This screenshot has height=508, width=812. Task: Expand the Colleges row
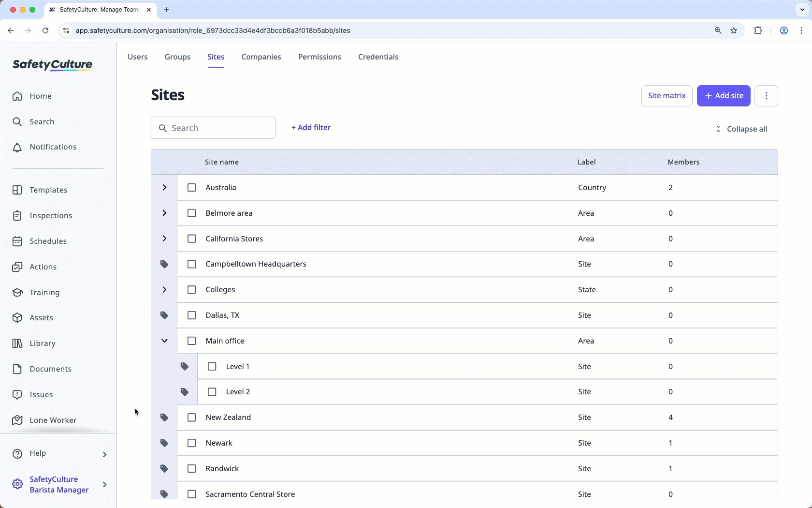pos(164,290)
